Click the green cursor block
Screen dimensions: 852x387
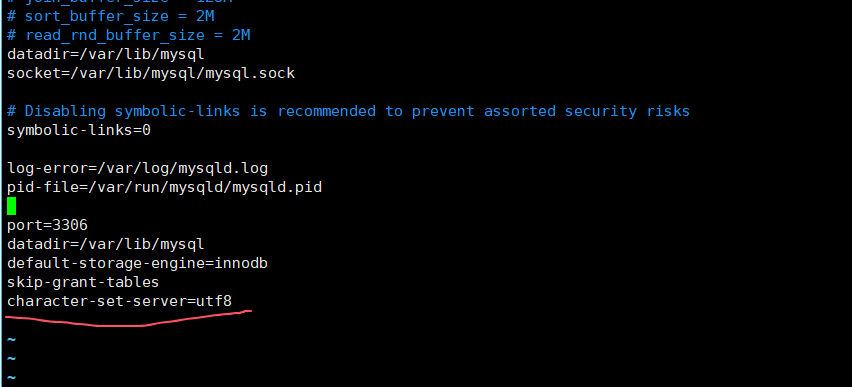(x=11, y=206)
